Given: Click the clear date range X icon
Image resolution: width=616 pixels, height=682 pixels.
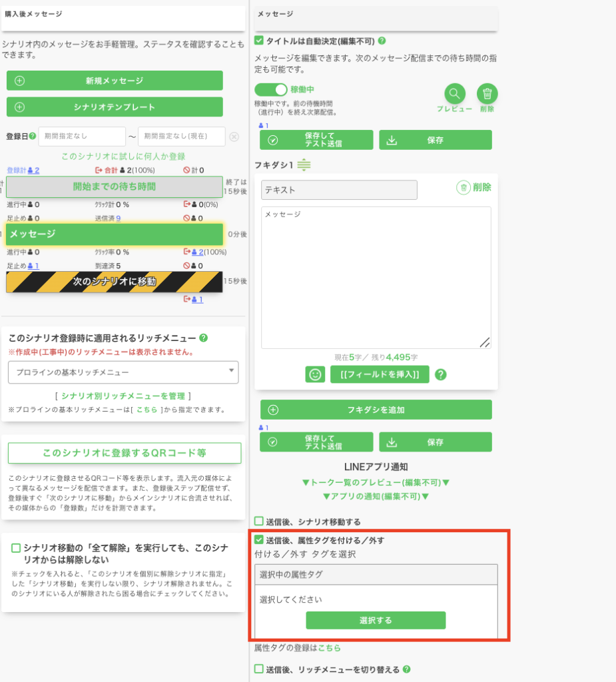Looking at the screenshot, I should coord(234,137).
